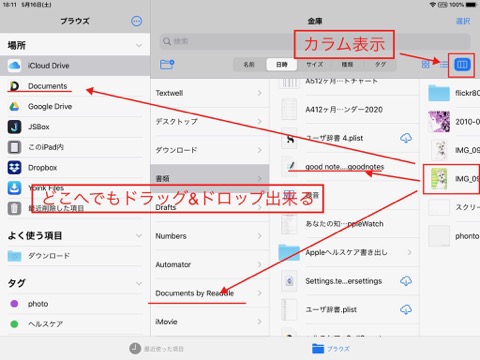
Task: Select the 書類 folder row
Action: tap(210, 179)
